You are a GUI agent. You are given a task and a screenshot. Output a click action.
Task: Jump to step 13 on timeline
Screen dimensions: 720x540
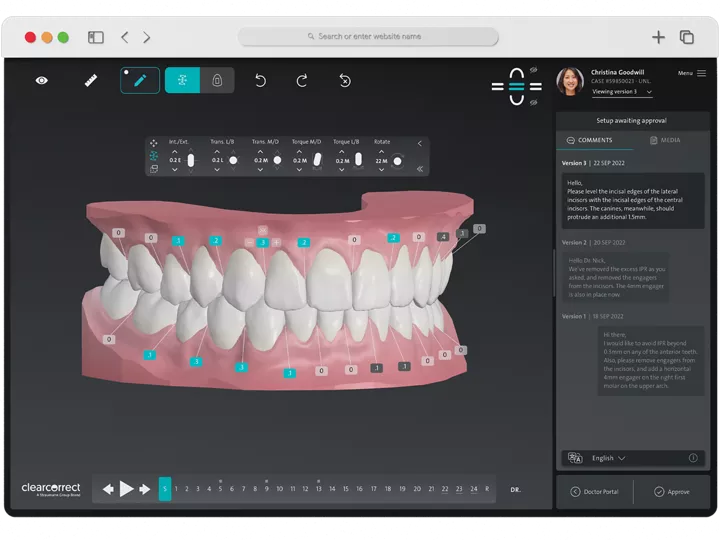(x=319, y=489)
